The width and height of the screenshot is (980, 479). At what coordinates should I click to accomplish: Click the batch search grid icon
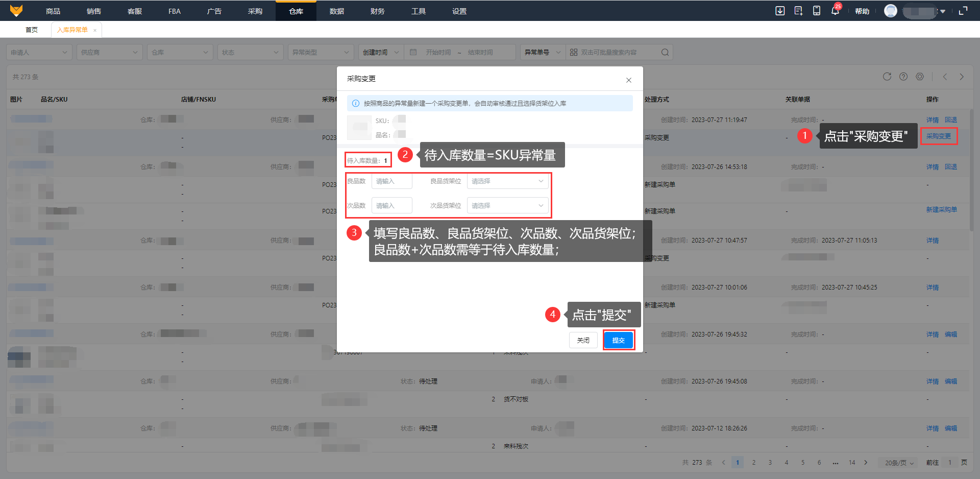pos(574,52)
